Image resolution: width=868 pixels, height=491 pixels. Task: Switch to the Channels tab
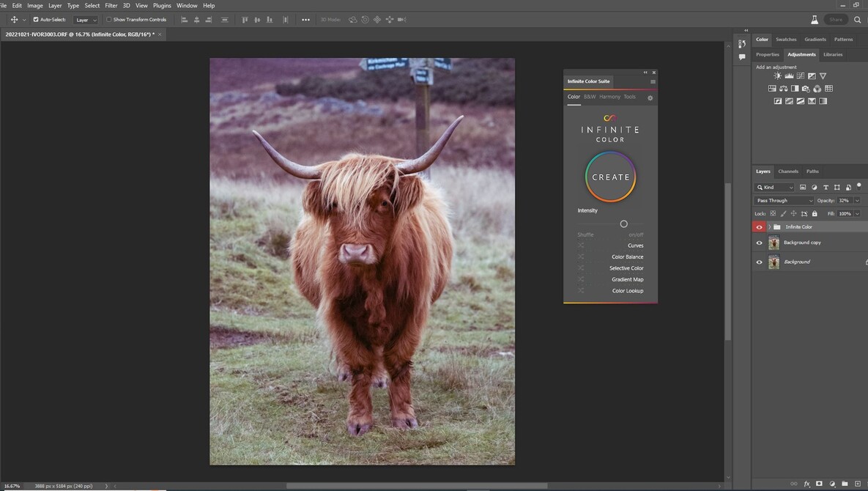coord(788,171)
